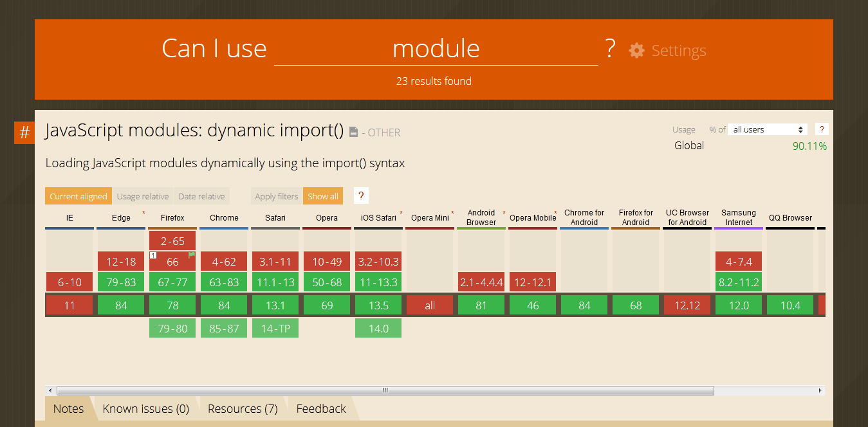
Task: Select the Opera Mobile 12-12.1 cell
Action: [533, 282]
